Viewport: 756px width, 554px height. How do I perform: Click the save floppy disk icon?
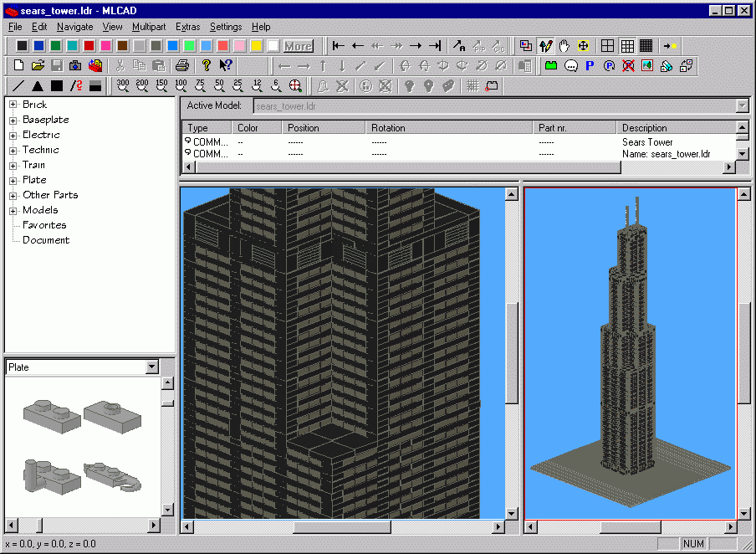(x=57, y=65)
